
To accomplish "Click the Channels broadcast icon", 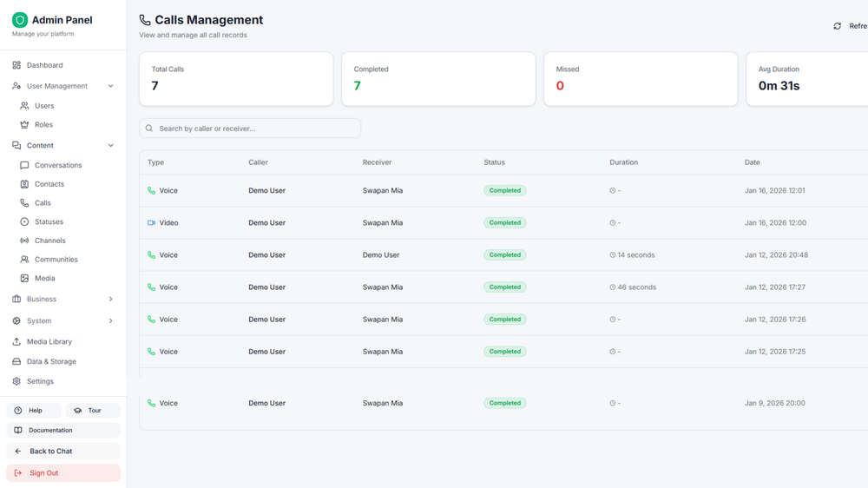I will (24, 241).
